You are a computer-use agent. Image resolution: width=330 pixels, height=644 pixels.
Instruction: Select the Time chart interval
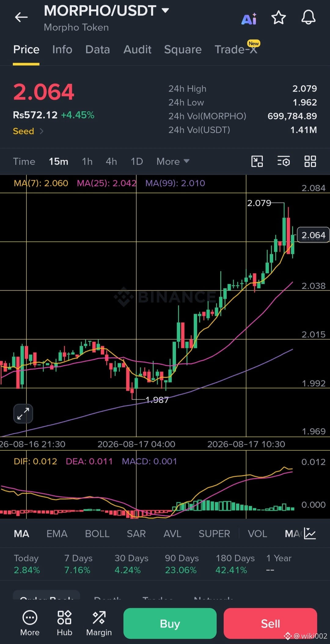pos(24,161)
